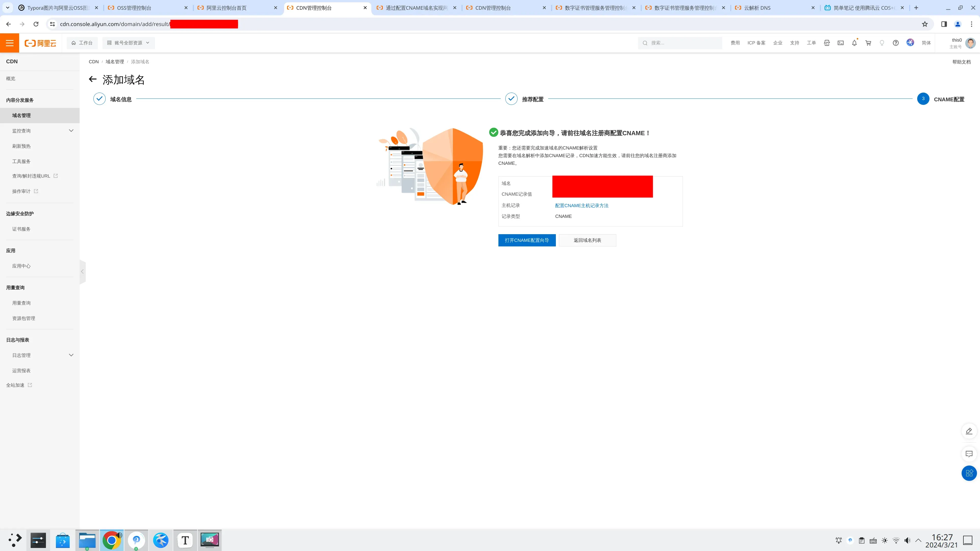This screenshot has height=551, width=980.
Task: Click the blue floating apps grid icon
Action: coord(969,473)
